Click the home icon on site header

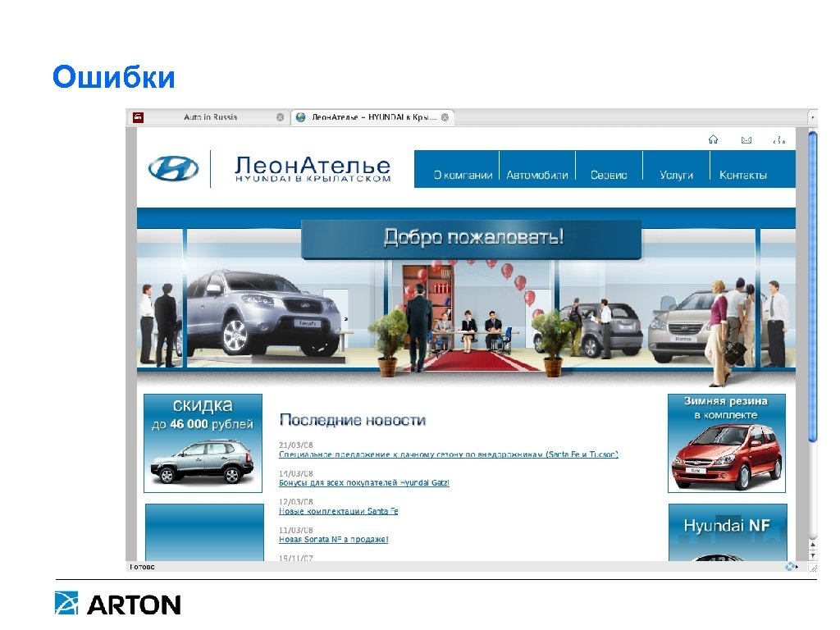tap(713, 139)
